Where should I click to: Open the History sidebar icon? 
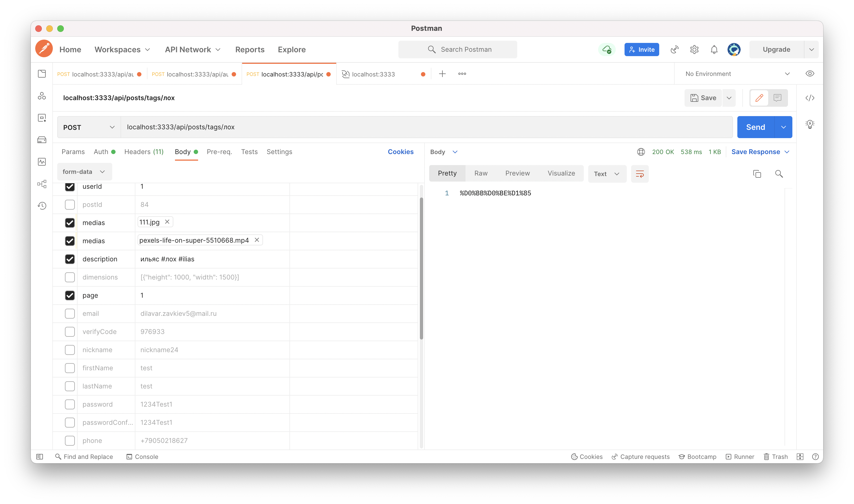tap(42, 206)
